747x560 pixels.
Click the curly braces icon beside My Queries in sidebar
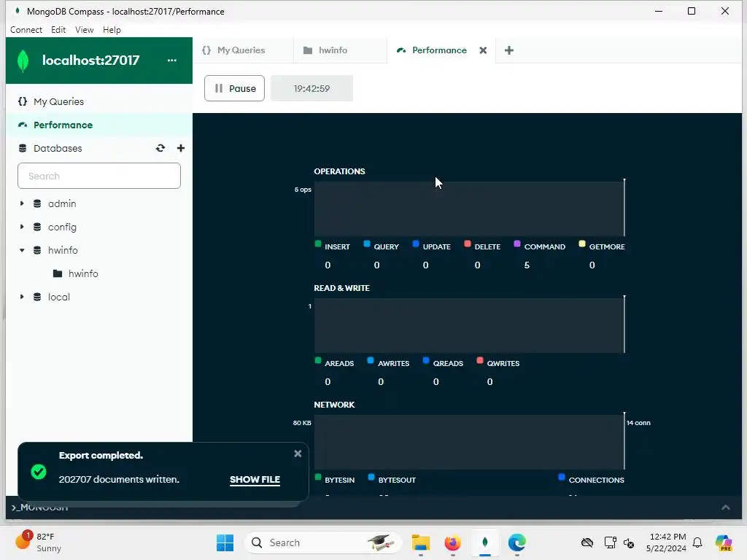click(x=23, y=101)
